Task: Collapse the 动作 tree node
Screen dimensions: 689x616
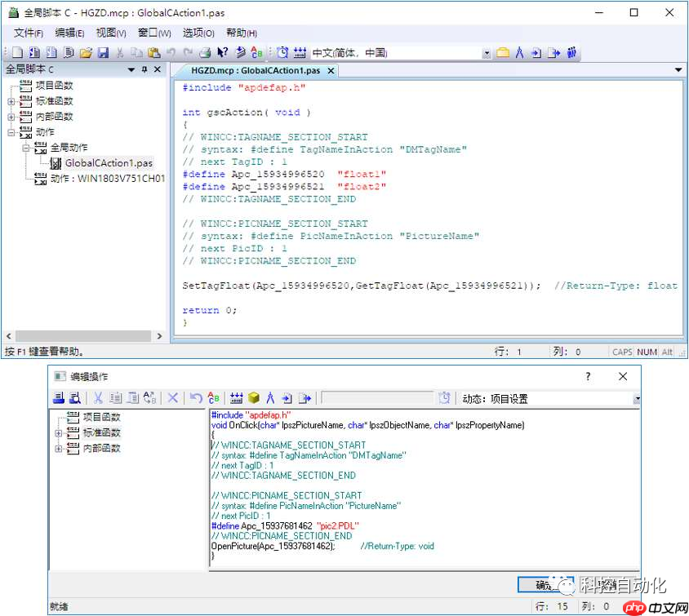Action: tap(11, 132)
